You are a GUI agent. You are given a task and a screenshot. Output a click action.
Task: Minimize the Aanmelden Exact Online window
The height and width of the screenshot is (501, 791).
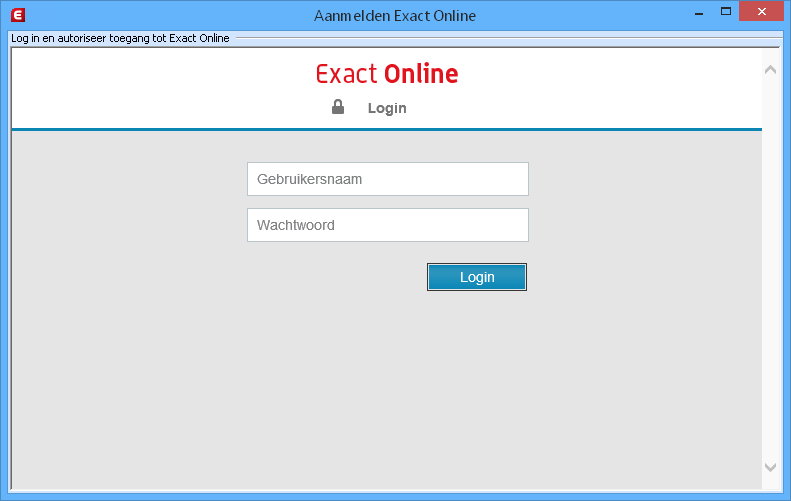point(699,13)
